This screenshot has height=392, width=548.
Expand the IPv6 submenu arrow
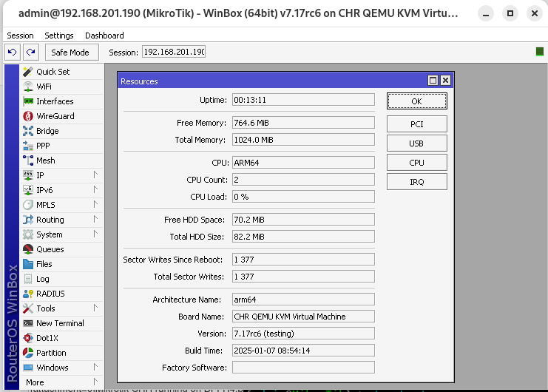point(95,189)
